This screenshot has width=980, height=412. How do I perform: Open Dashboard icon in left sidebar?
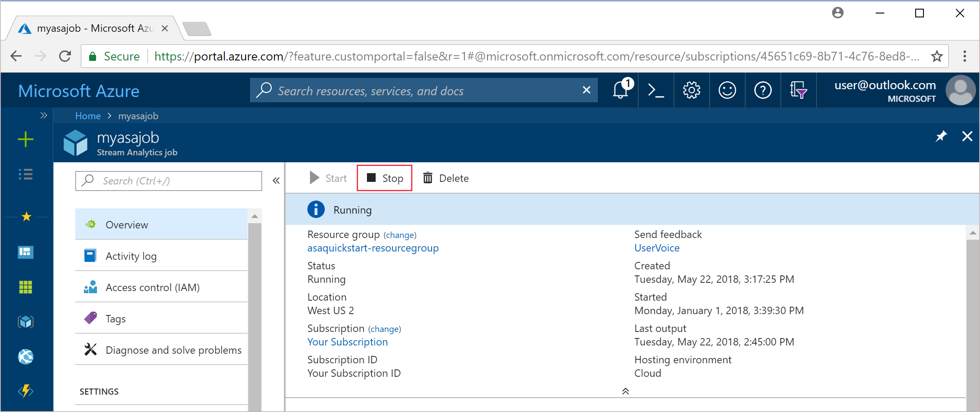point(26,252)
